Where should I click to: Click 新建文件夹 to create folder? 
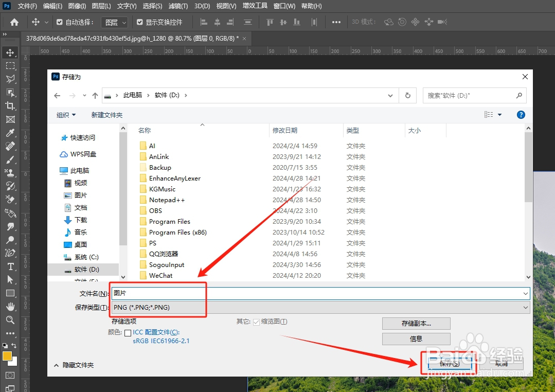click(107, 115)
